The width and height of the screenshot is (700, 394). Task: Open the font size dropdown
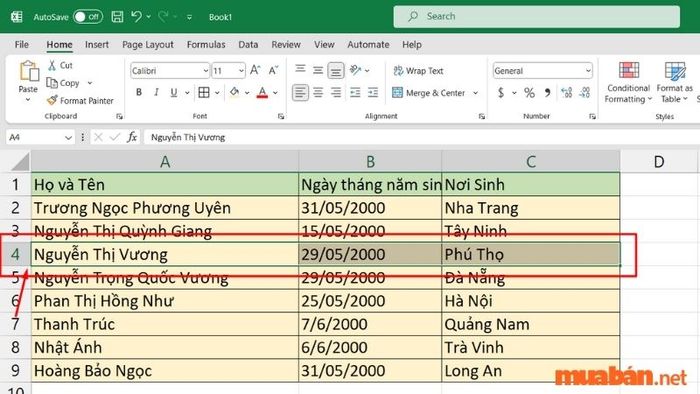tap(241, 71)
